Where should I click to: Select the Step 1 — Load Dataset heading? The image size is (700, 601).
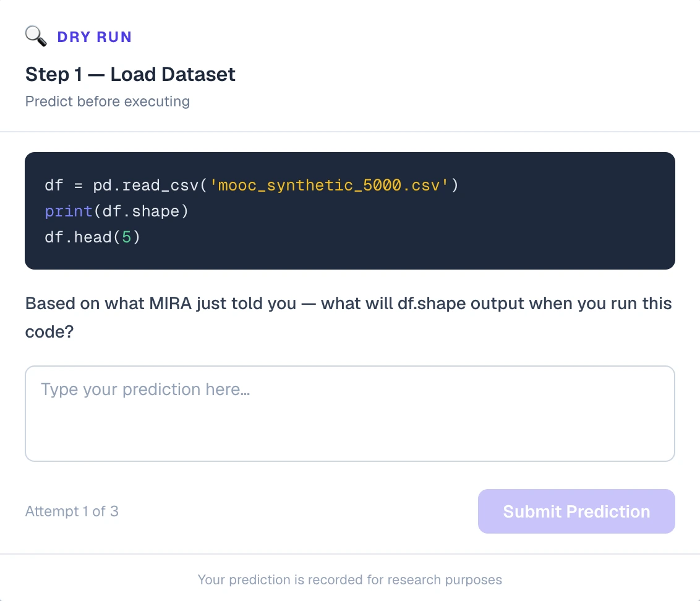point(130,74)
